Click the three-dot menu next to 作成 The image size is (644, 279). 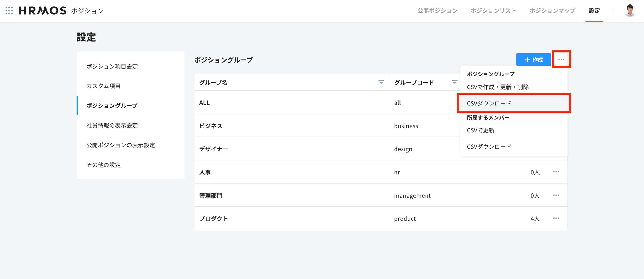tap(561, 60)
